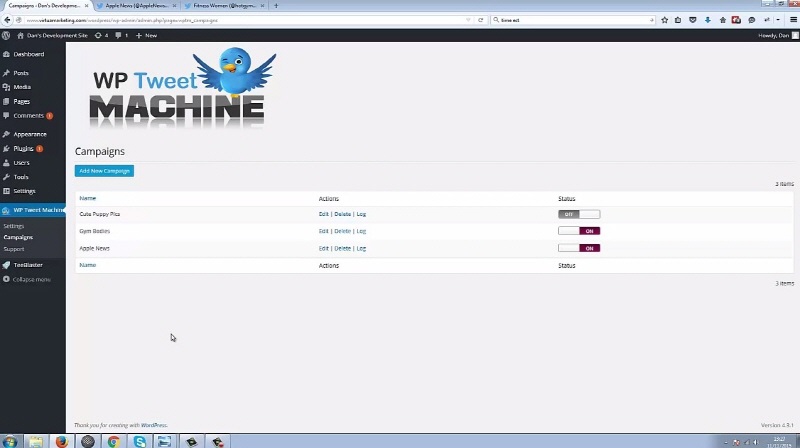Open Skype from the taskbar
800x448 pixels.
click(139, 441)
